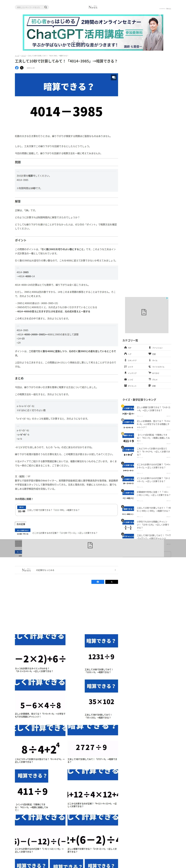Open the 35×102 thumbnail card
Image resolution: width=186 pixels, height=868 pixels.
(x=101, y=699)
